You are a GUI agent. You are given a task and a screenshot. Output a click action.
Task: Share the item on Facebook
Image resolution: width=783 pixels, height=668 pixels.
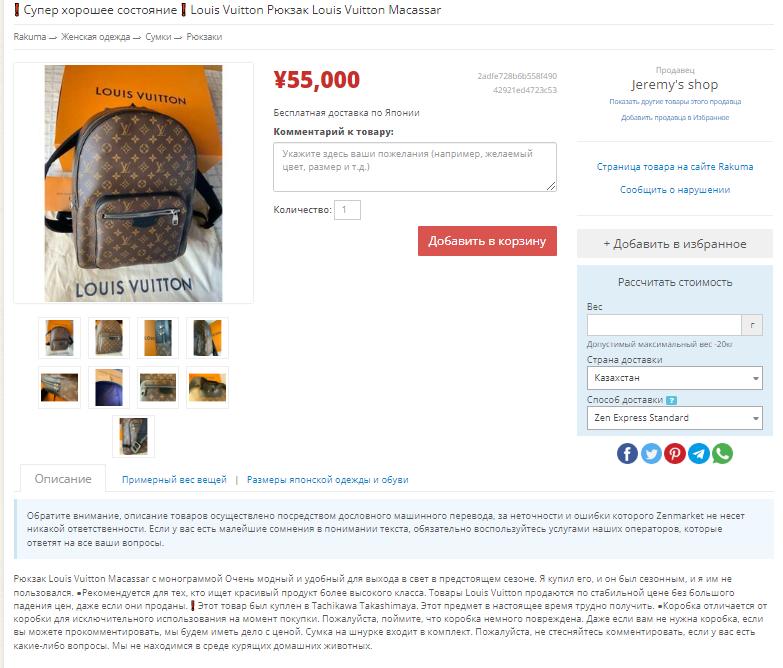click(627, 453)
